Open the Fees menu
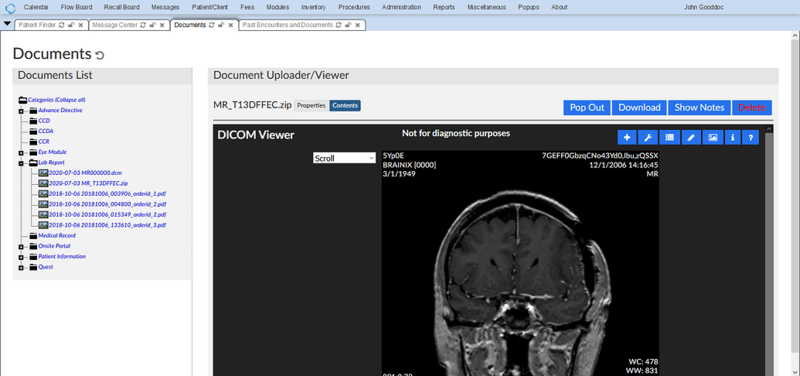Image resolution: width=800 pixels, height=376 pixels. click(x=247, y=8)
